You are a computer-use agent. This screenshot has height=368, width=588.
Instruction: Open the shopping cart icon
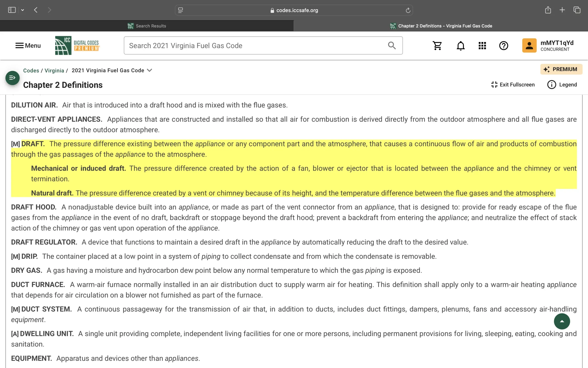(437, 46)
